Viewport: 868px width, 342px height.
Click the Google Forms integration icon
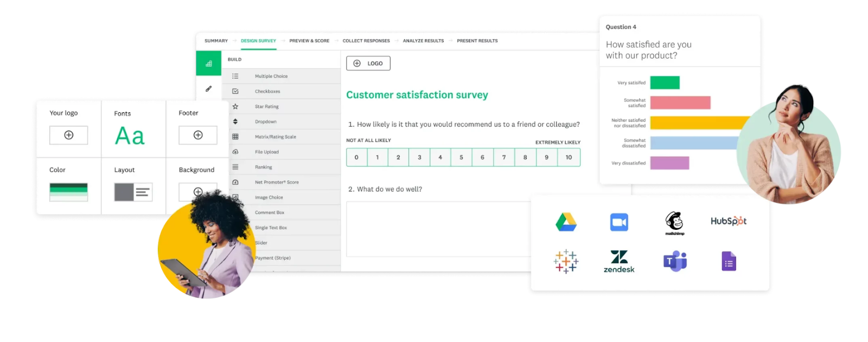pos(729,261)
